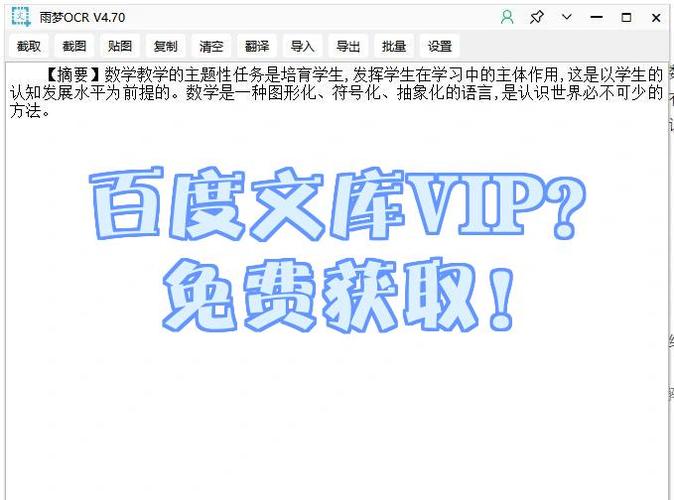Click the 截取 capture button
Viewport: 674px width, 500px height.
(29, 46)
